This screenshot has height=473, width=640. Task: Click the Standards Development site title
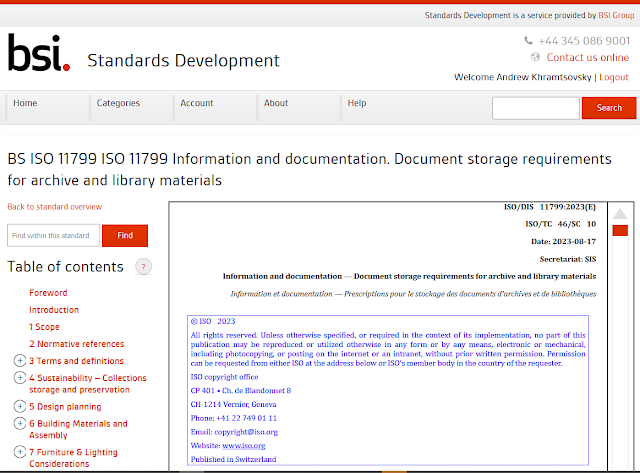coord(184,60)
